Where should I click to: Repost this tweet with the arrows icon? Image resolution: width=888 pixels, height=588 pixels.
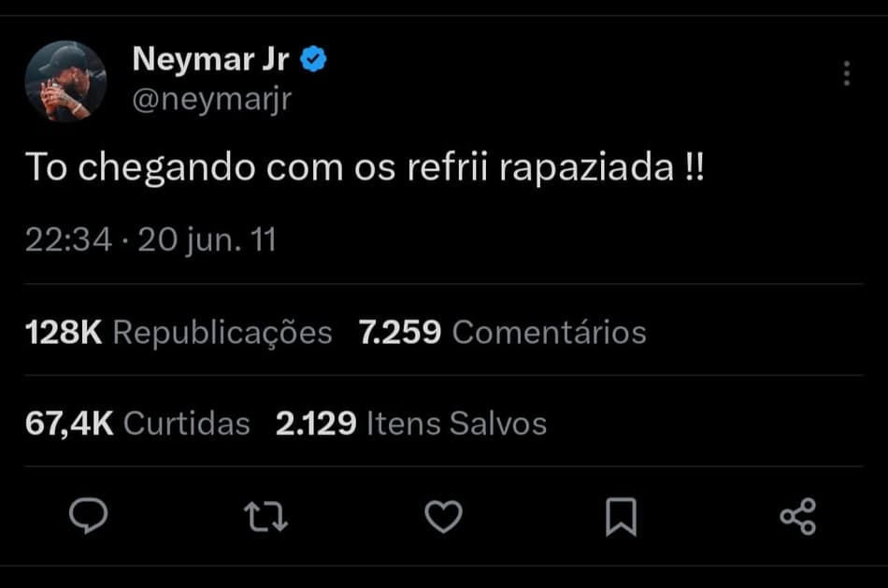click(265, 516)
